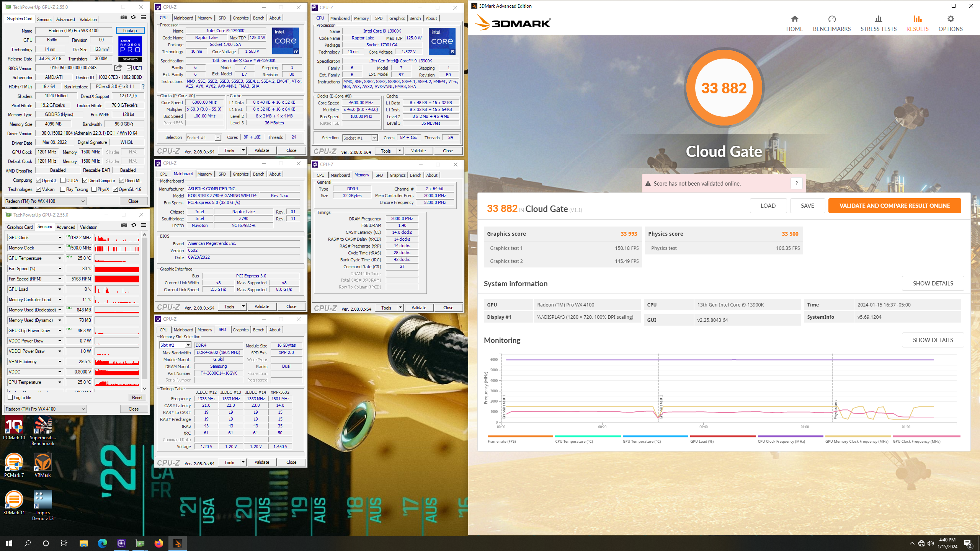Open Microsoft Edge from taskbar
This screenshot has width=980, height=551.
(102, 543)
